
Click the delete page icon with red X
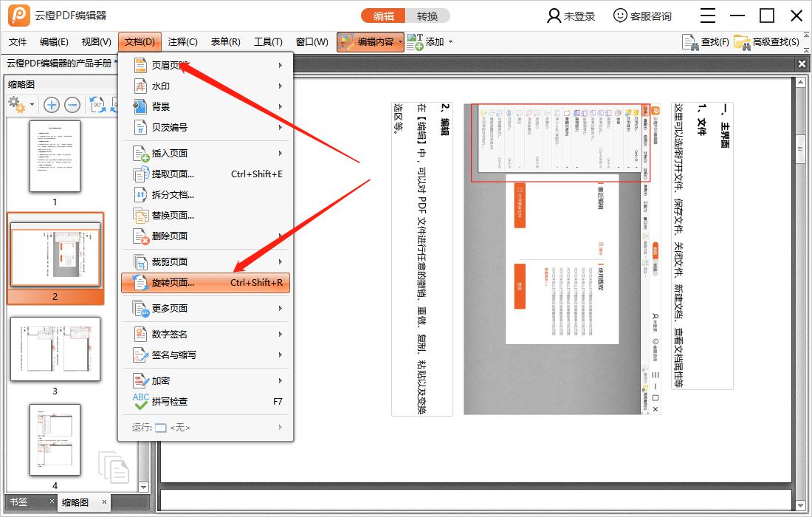[141, 236]
